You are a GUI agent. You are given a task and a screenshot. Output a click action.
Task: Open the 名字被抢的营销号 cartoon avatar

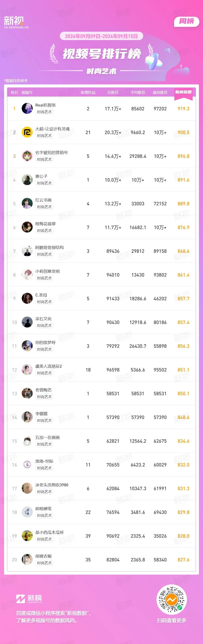click(27, 156)
